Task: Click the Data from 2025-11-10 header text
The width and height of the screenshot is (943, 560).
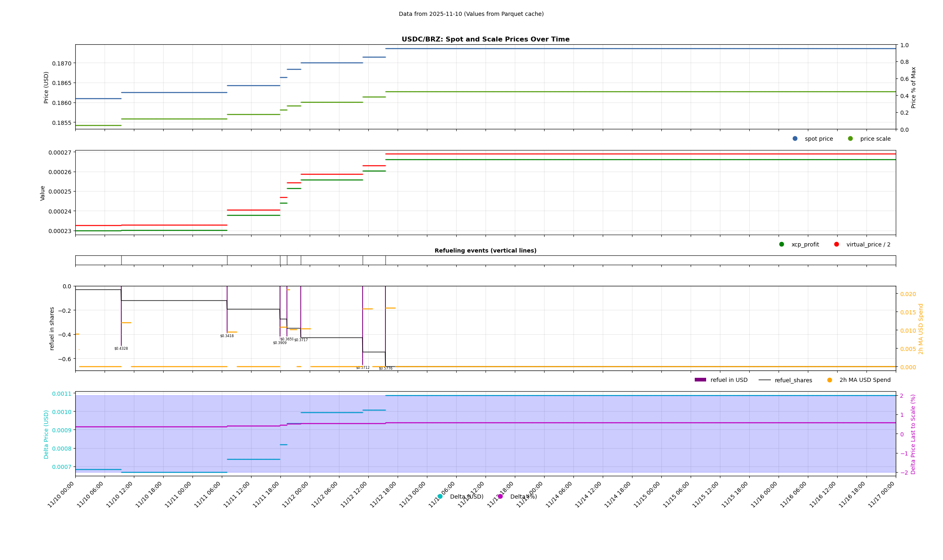Action: tap(471, 14)
